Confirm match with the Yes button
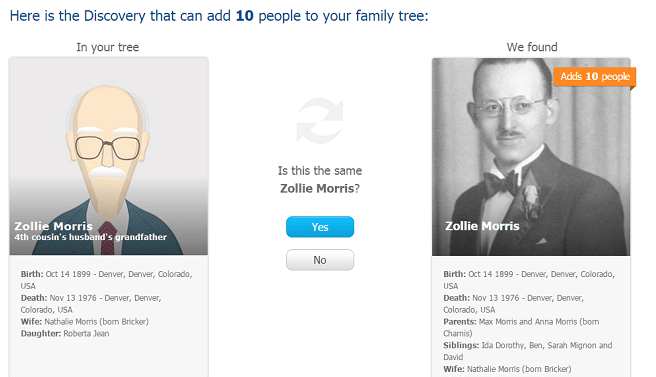The width and height of the screenshot is (656, 377). (x=320, y=227)
